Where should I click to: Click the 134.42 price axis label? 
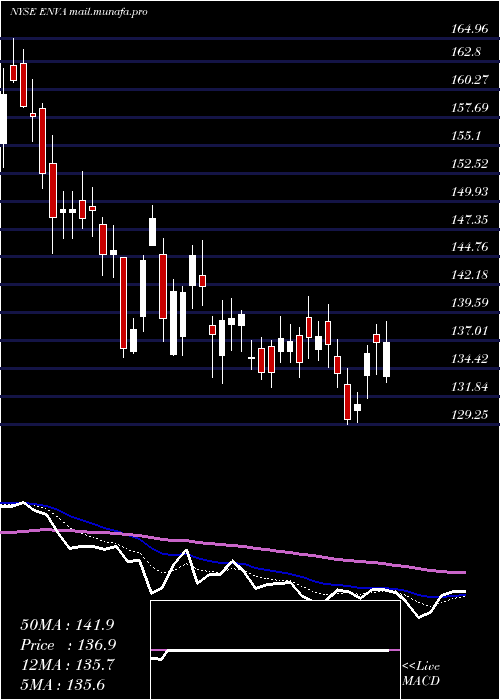coord(470,358)
